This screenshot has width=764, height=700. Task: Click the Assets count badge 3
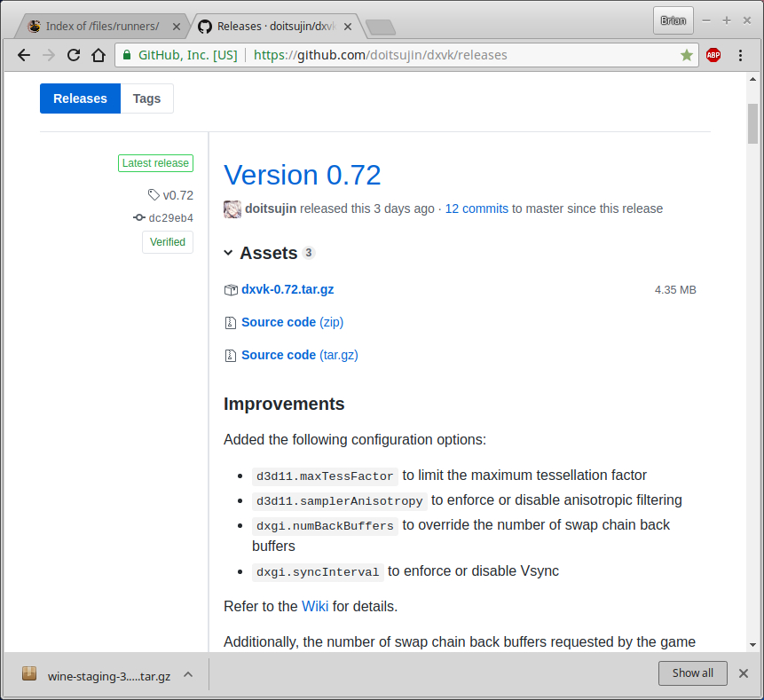click(x=309, y=252)
